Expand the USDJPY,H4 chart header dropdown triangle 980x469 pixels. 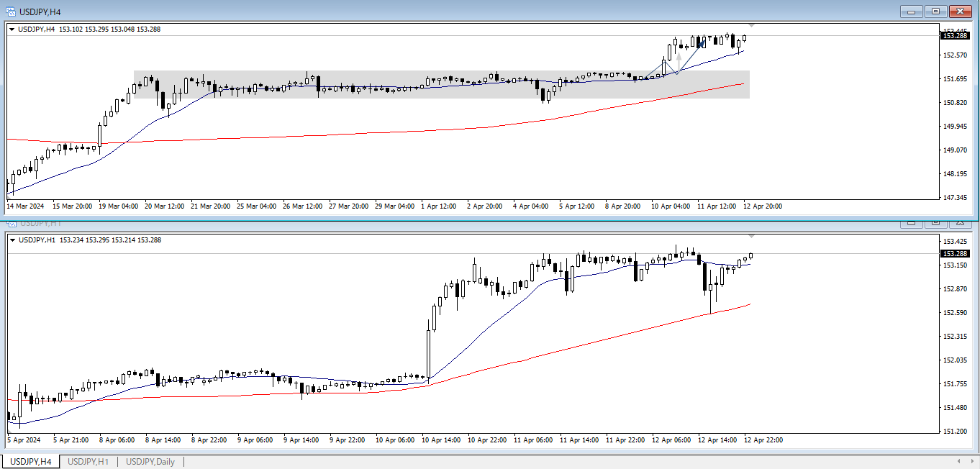click(12, 29)
